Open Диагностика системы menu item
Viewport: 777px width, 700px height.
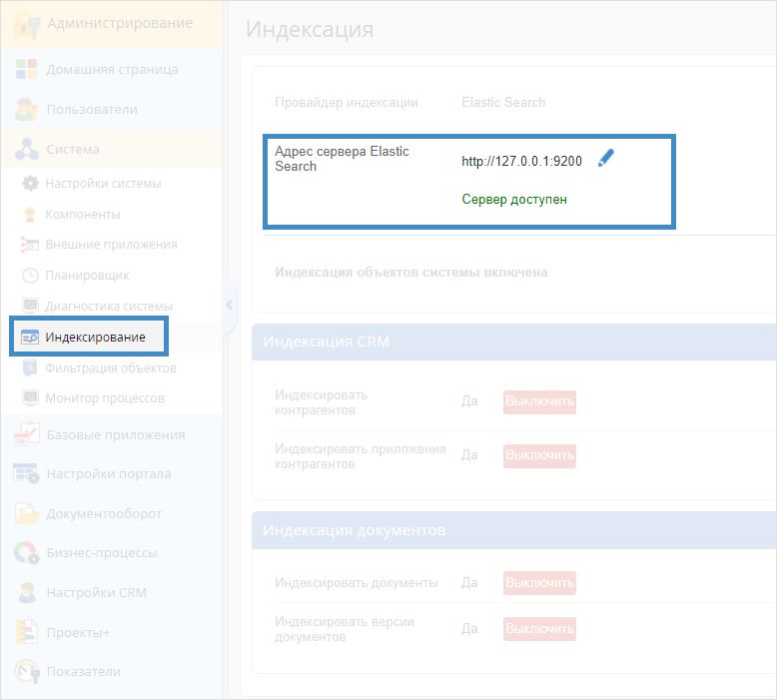tap(109, 307)
